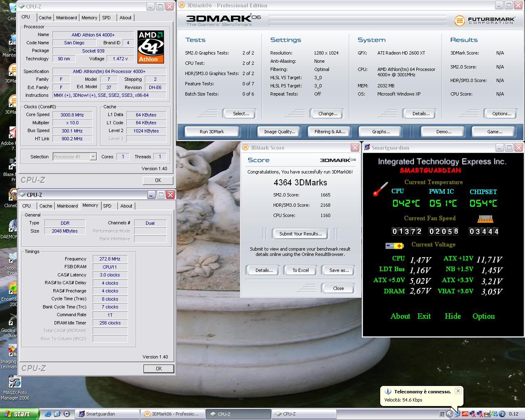The width and height of the screenshot is (525, 420).
Task: Click Exit in Smartguardian
Action: (x=424, y=316)
